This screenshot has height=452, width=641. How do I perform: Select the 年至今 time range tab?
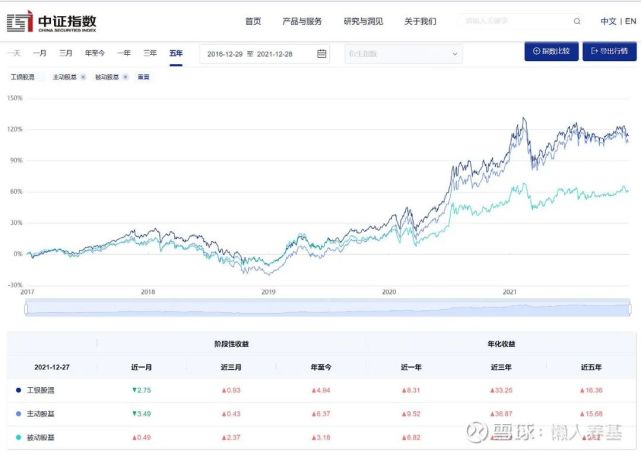click(x=95, y=53)
